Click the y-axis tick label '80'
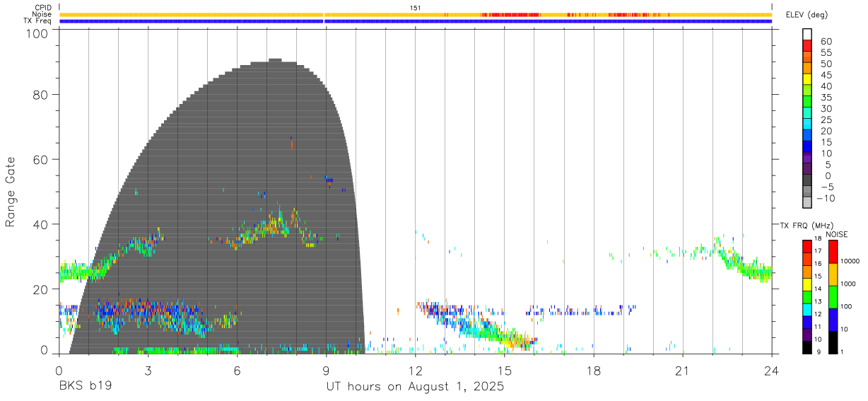868x401 pixels. [x=41, y=94]
